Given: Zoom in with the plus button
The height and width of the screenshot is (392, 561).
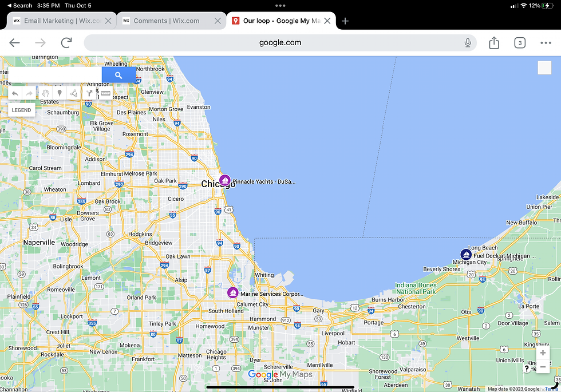Looking at the screenshot, I should click(543, 353).
